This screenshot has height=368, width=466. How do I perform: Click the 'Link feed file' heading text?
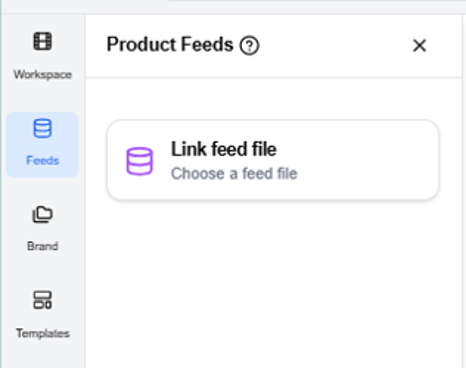[x=224, y=149]
